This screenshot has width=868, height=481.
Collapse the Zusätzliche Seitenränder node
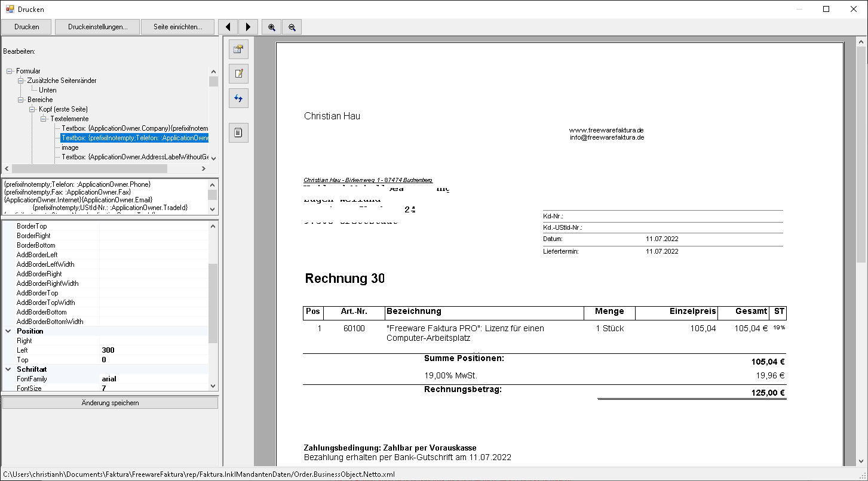coord(21,81)
